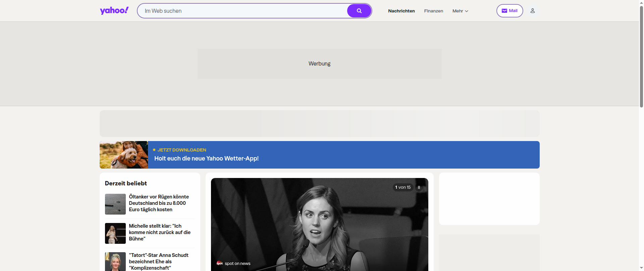Open the user profile icon
644x271 pixels.
point(532,11)
